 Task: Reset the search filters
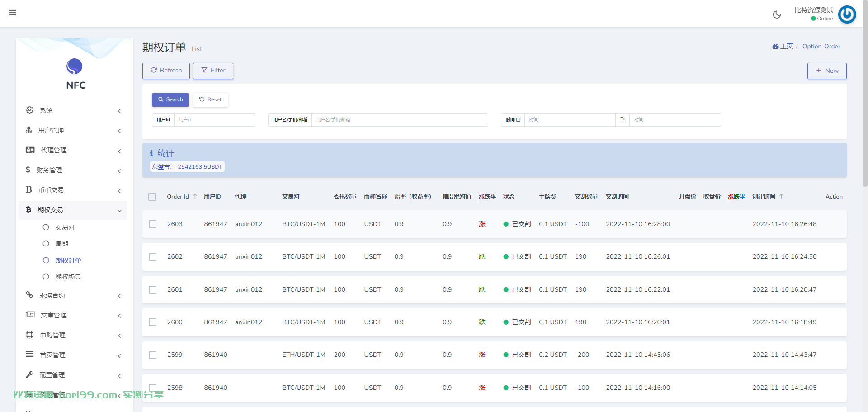tap(210, 99)
